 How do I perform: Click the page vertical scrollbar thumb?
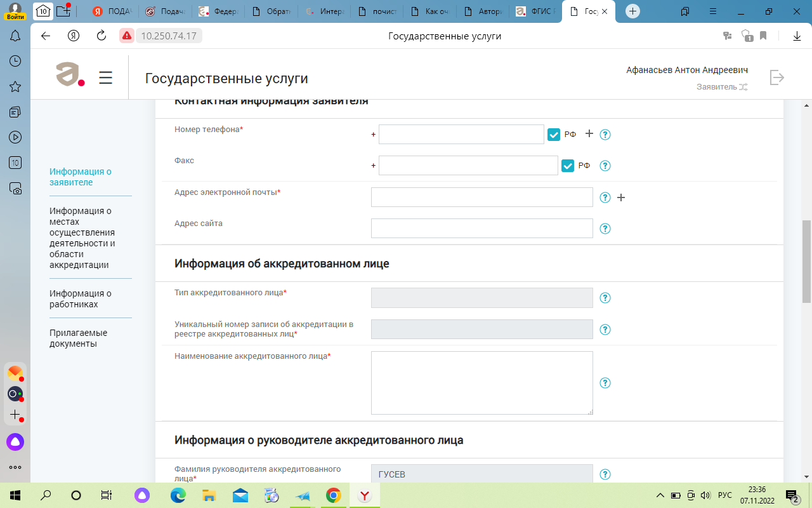pyautogui.click(x=806, y=260)
